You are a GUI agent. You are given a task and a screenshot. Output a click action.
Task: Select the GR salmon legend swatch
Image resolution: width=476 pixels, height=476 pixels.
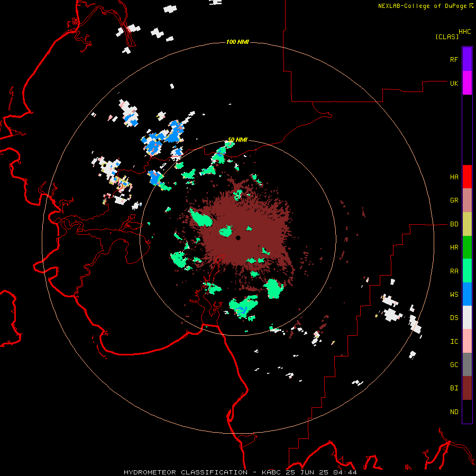[467, 200]
